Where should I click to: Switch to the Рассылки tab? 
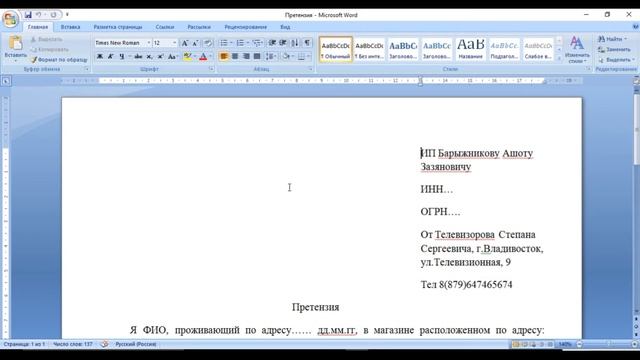coord(199,27)
